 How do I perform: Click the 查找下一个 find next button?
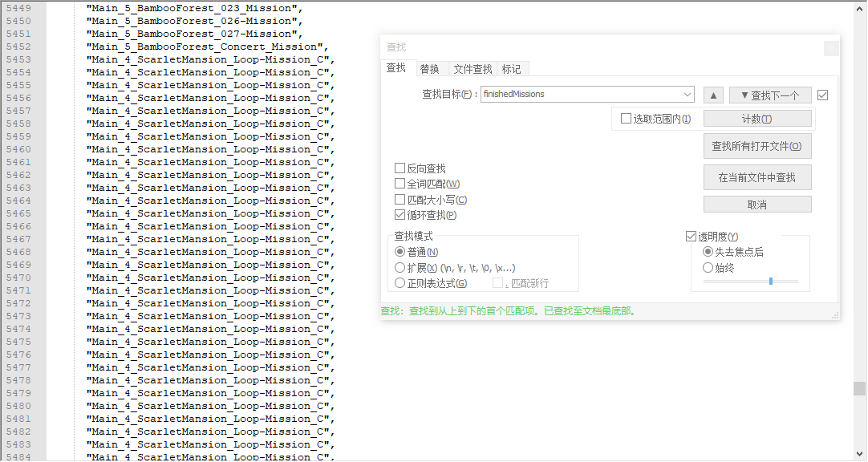click(x=770, y=95)
